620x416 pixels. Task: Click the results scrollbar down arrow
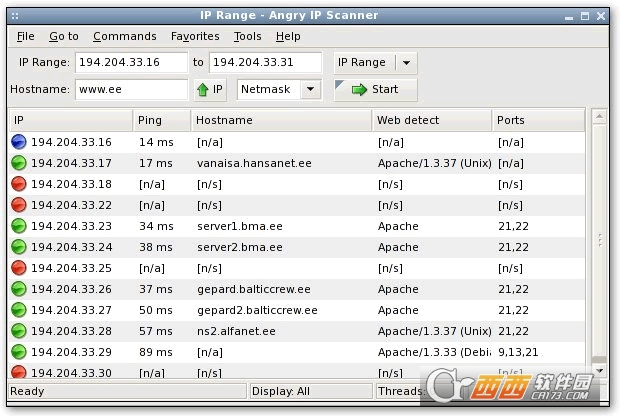click(599, 371)
